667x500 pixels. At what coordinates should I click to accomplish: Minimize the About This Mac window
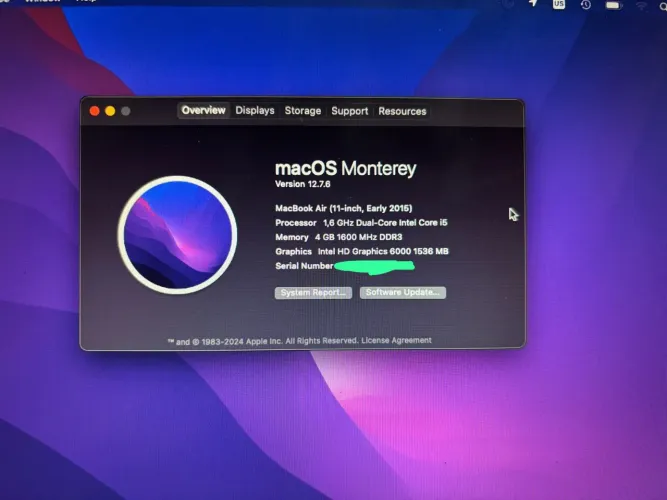click(110, 111)
